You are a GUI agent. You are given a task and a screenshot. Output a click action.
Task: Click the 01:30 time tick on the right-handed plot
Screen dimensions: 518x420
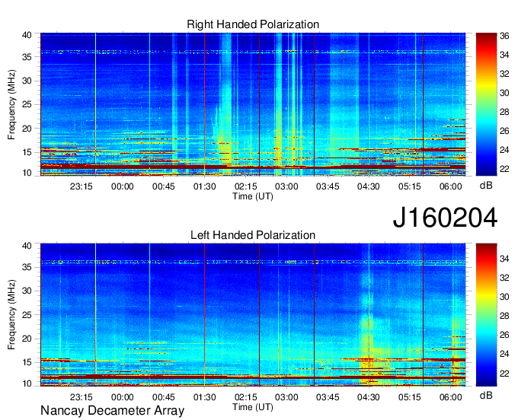pyautogui.click(x=204, y=186)
